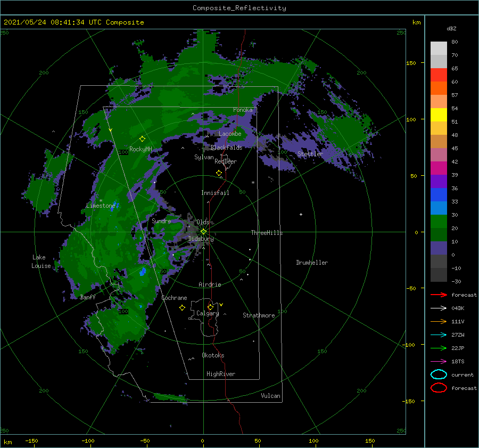The image size is (479, 448).
Task: Select the 33 dBZ blue color swatch
Action: [439, 194]
